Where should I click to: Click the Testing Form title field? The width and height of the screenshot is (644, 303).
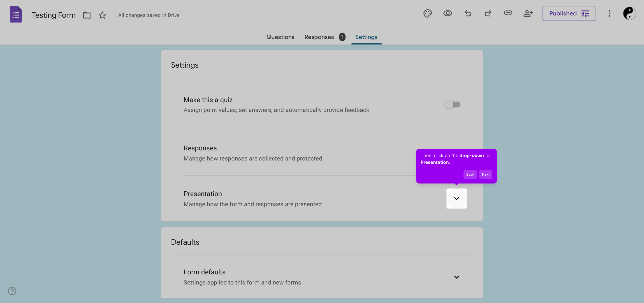pyautogui.click(x=54, y=15)
